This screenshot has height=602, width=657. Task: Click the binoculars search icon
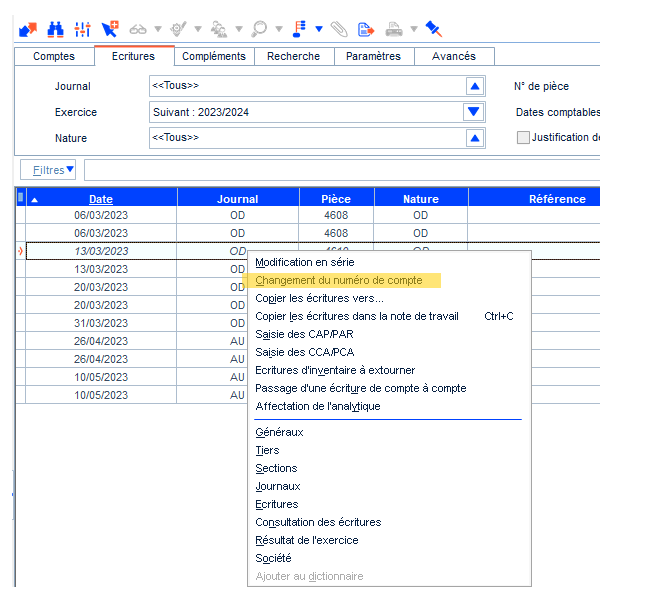[x=56, y=28]
